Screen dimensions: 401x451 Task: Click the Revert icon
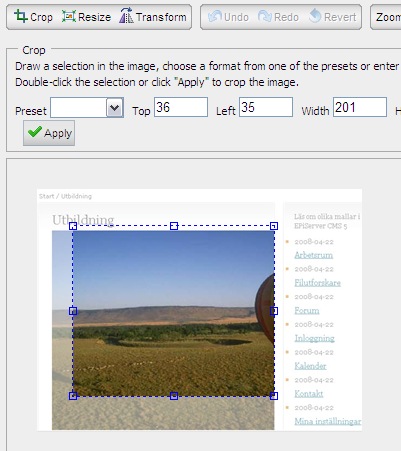[315, 16]
